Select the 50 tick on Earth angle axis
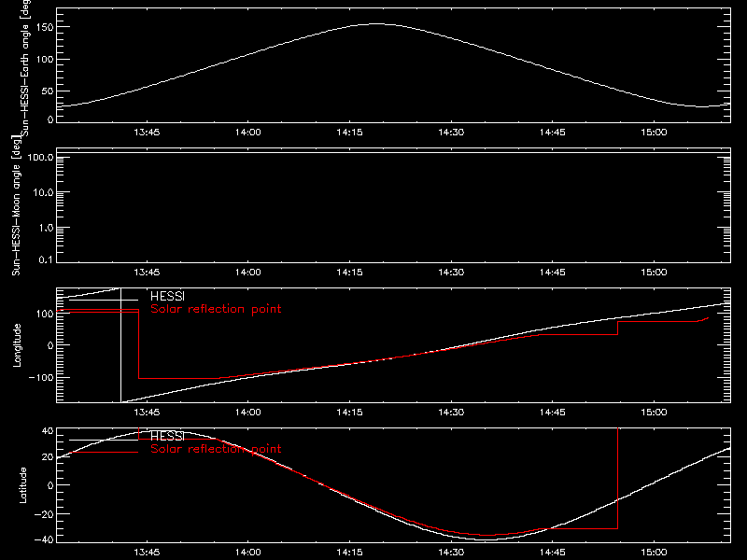The width and height of the screenshot is (747, 560). (48, 91)
